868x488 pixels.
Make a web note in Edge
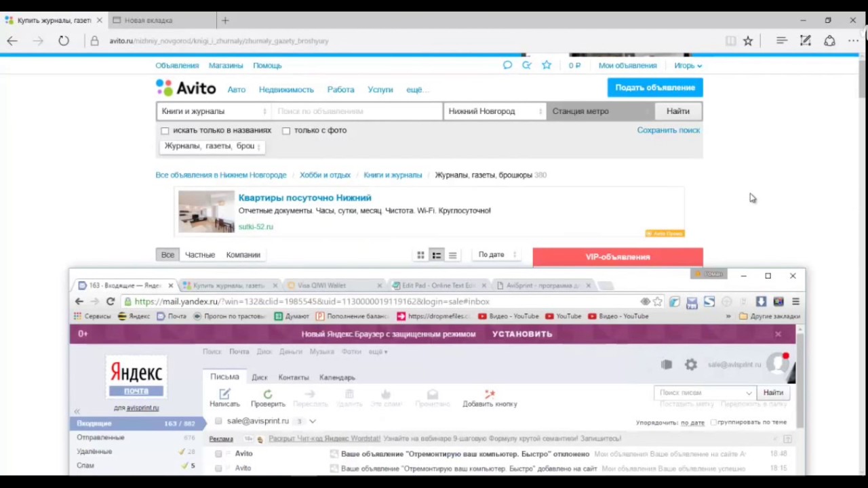coord(806,41)
